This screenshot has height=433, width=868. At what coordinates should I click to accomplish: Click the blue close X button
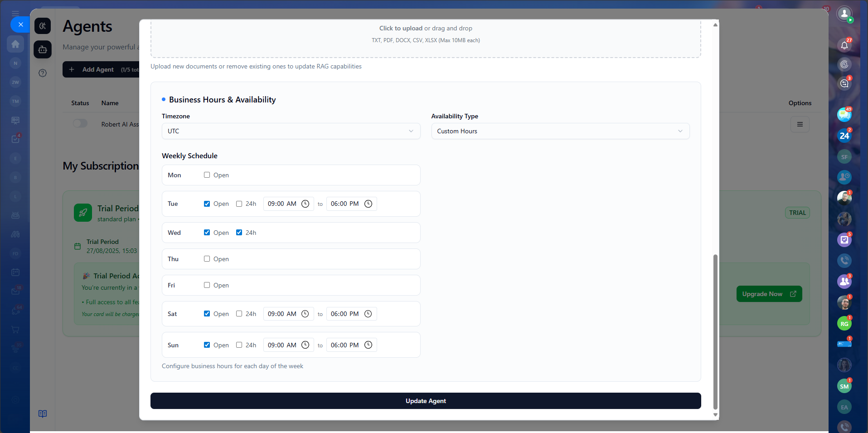20,24
